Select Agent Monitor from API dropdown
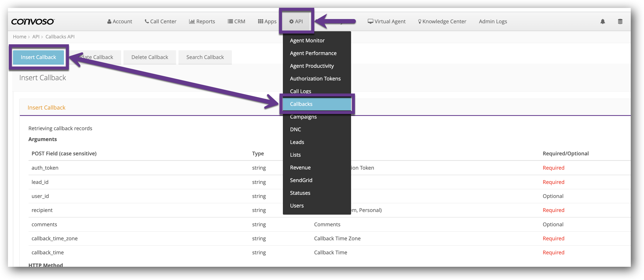 pyautogui.click(x=317, y=40)
